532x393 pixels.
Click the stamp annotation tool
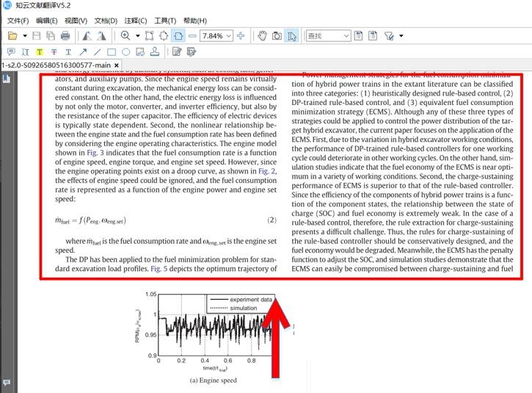point(155,52)
